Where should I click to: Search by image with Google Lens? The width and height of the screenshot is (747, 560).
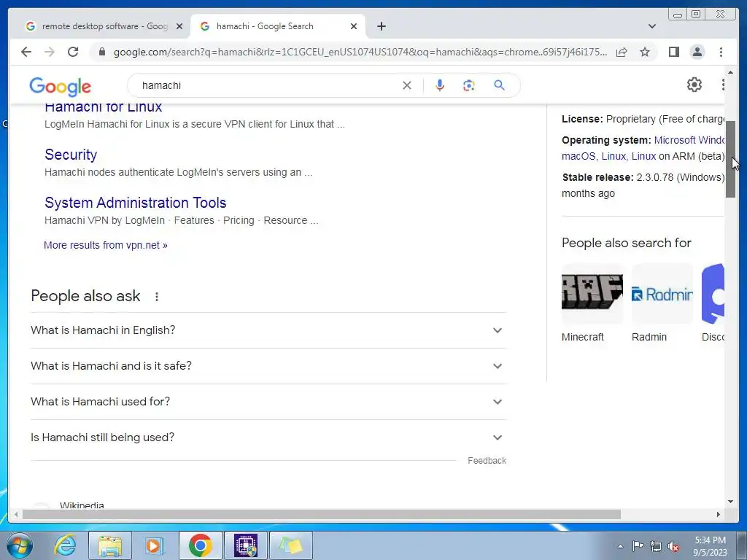coord(469,85)
